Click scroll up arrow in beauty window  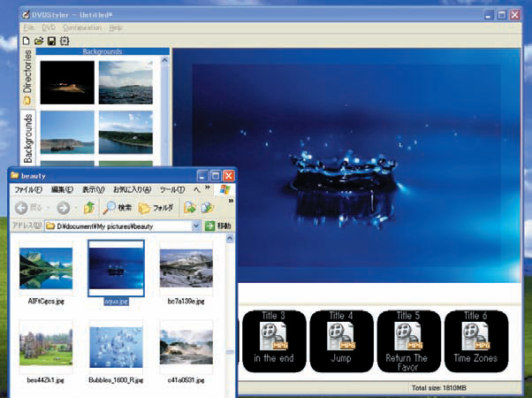coord(230,239)
